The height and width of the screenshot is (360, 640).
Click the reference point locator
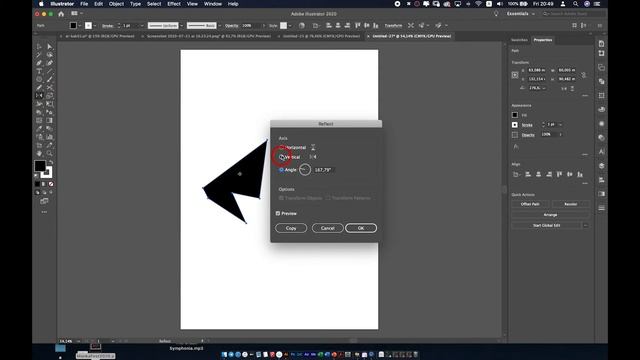coord(515,75)
